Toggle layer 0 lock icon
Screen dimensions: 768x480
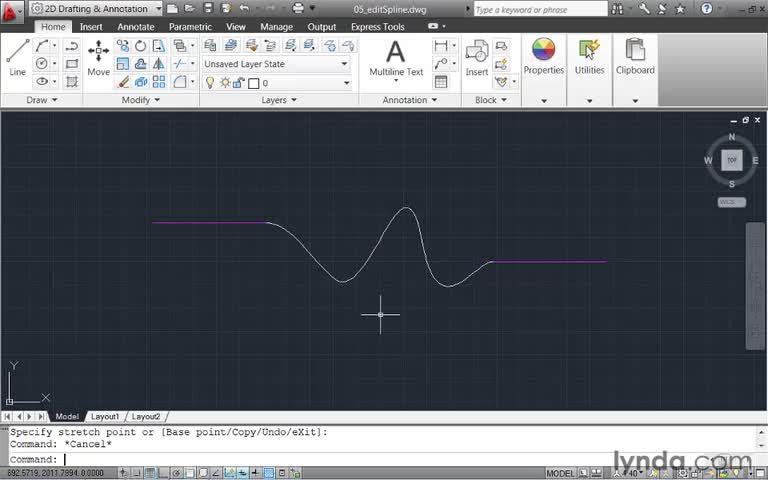click(x=239, y=83)
